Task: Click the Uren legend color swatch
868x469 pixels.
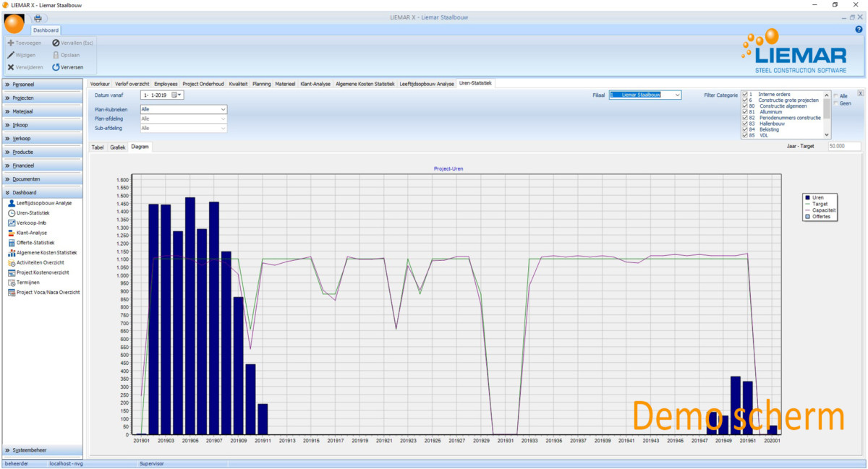Action: pos(807,197)
